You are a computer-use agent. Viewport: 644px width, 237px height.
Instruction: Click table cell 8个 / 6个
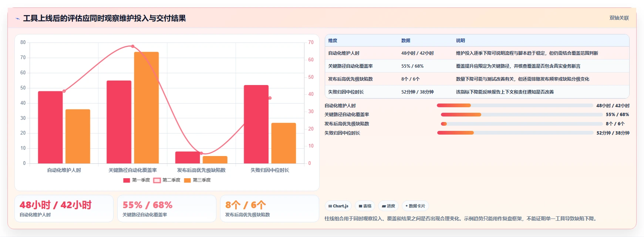pos(411,79)
